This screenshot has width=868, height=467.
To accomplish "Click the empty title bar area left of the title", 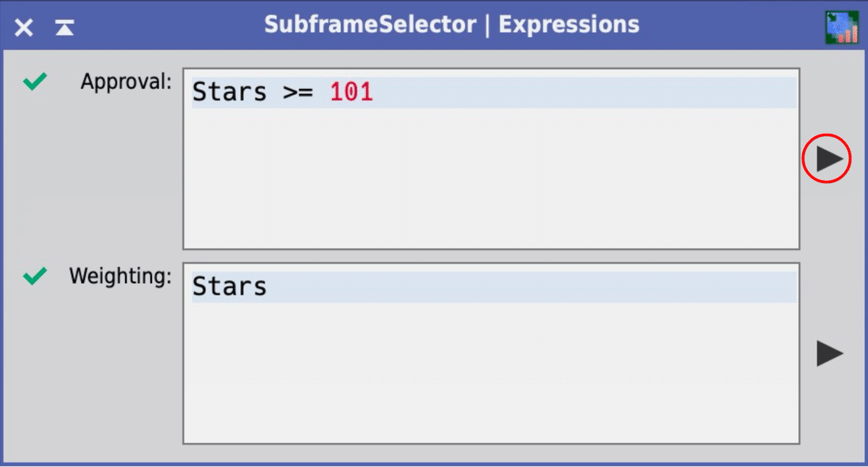I will [166, 26].
